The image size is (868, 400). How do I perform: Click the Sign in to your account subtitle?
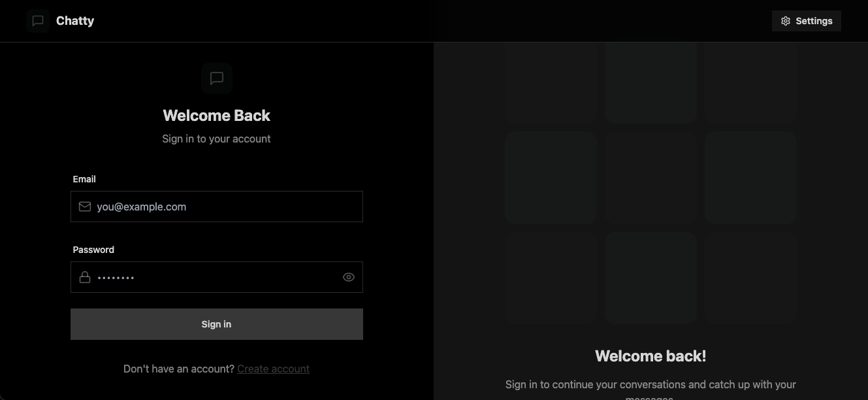tap(216, 139)
